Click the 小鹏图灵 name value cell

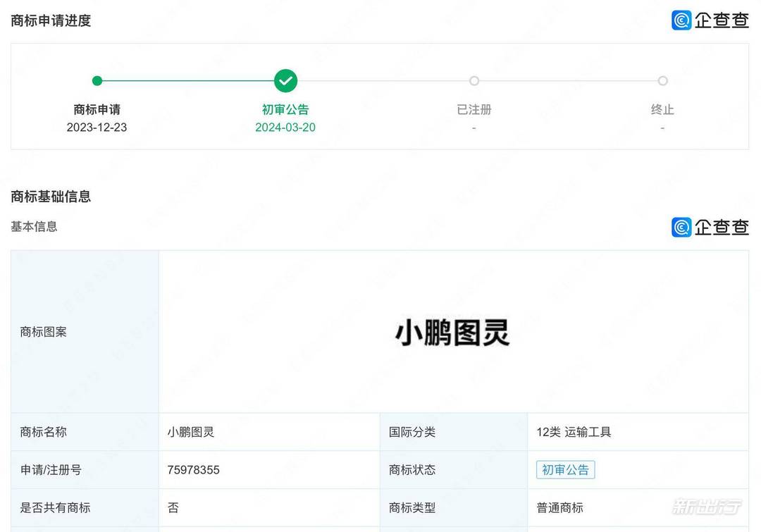269,431
